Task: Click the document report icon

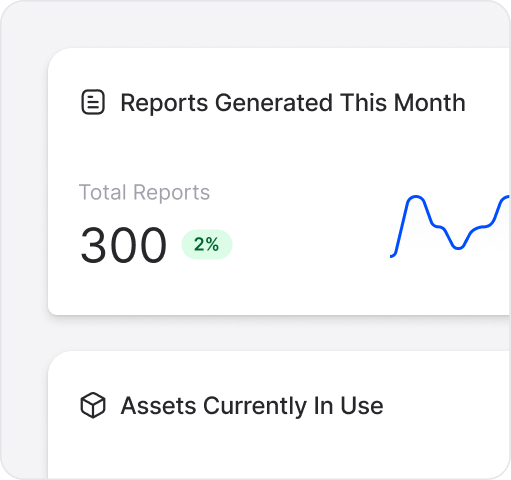Action: tap(93, 102)
